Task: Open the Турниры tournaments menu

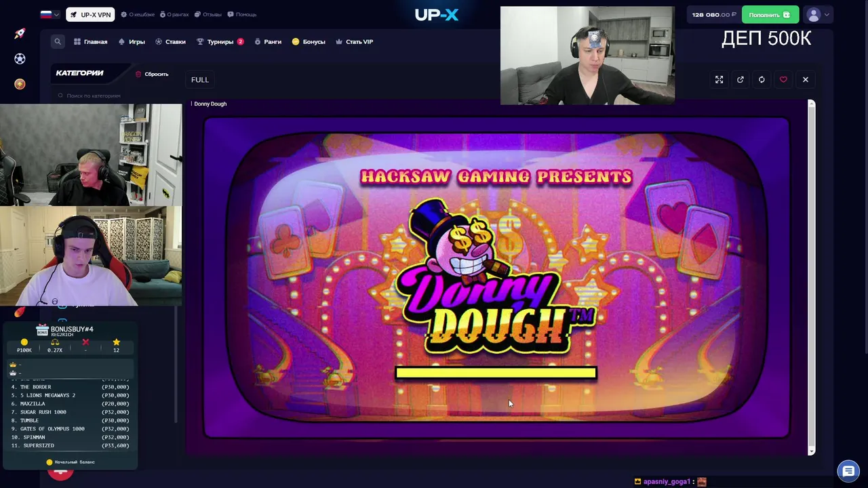Action: coord(220,42)
